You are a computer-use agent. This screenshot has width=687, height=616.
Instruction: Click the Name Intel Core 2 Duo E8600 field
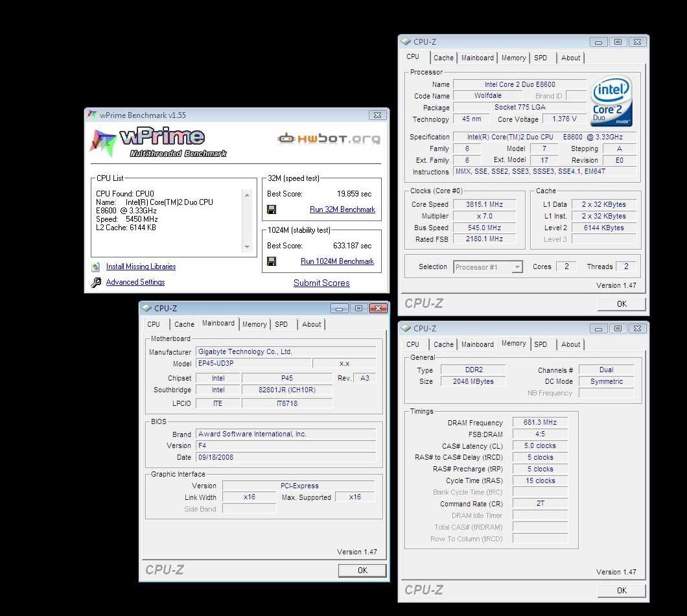(x=520, y=84)
